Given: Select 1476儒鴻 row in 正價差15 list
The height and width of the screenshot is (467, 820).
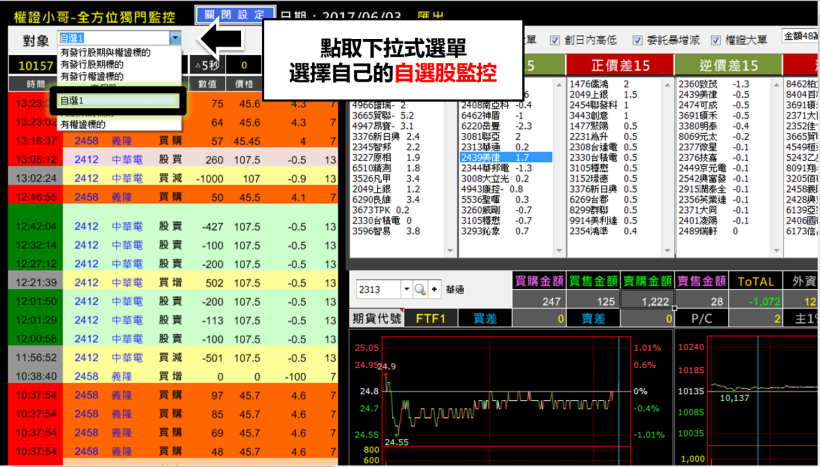Looking at the screenshot, I should point(614,84).
